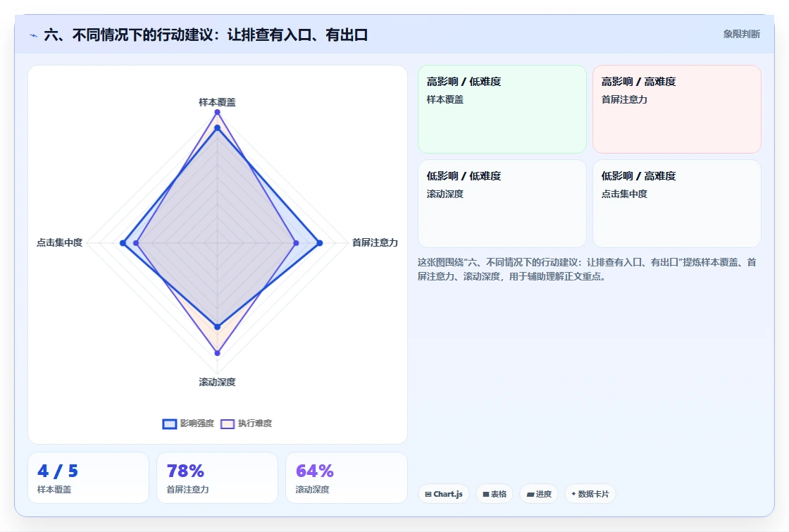The width and height of the screenshot is (789, 532).
Task: Click the 样本覆盖 radar axis label
Action: 217,102
